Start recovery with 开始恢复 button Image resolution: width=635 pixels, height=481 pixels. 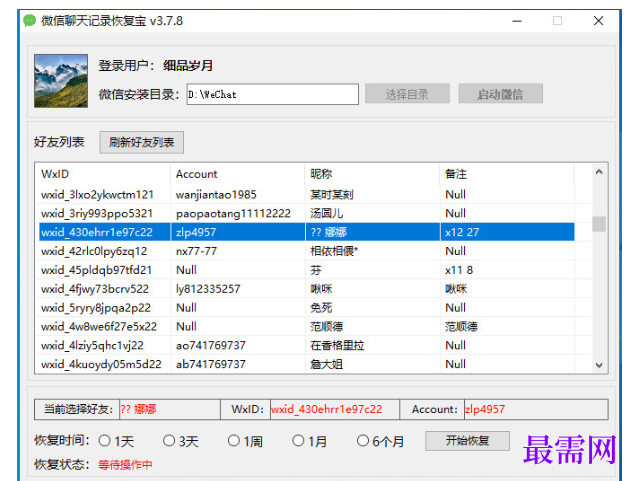click(467, 441)
